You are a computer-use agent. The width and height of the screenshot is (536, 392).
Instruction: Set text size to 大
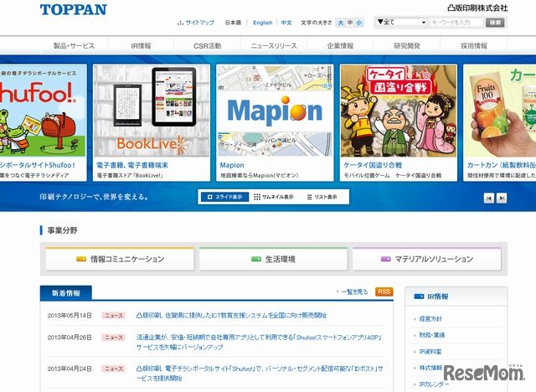tap(341, 23)
